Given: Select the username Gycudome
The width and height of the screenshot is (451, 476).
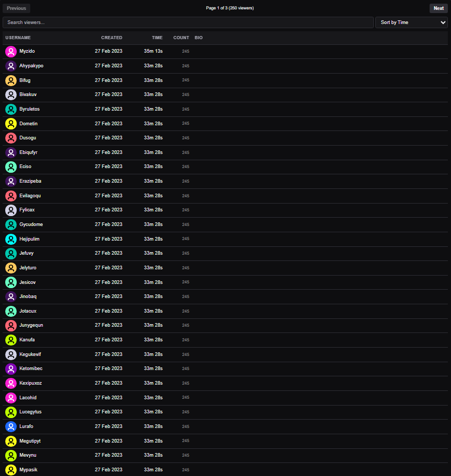Looking at the screenshot, I should click(31, 224).
